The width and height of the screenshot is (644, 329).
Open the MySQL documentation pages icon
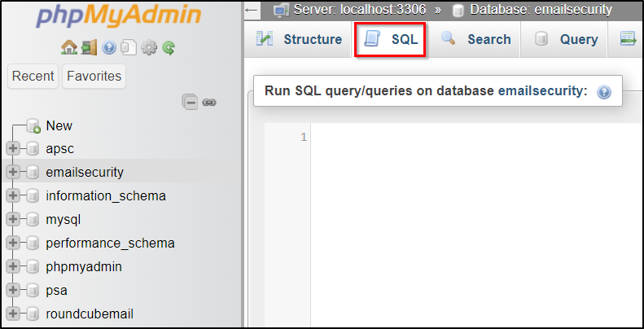[129, 48]
